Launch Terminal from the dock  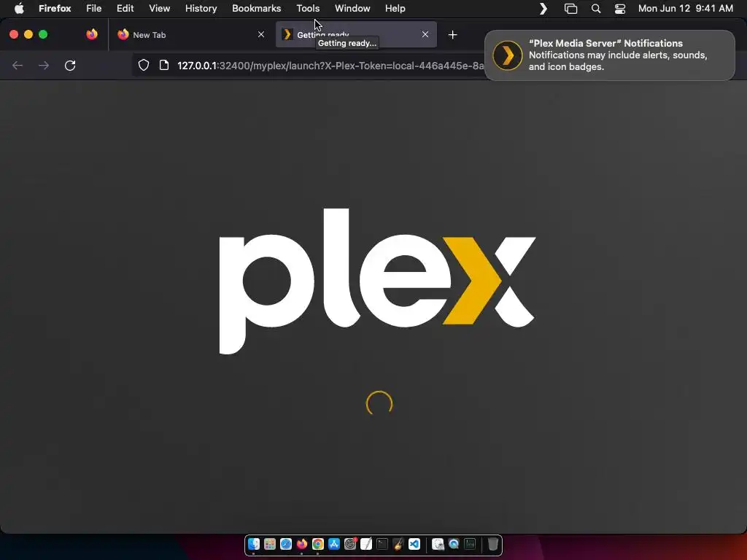[382, 544]
